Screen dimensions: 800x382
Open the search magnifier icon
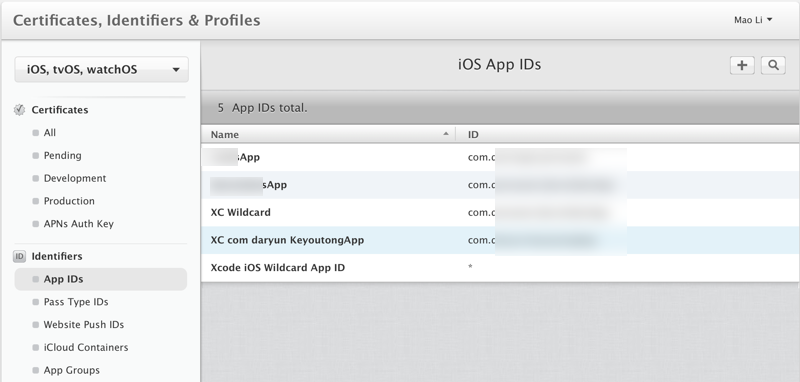(x=773, y=65)
